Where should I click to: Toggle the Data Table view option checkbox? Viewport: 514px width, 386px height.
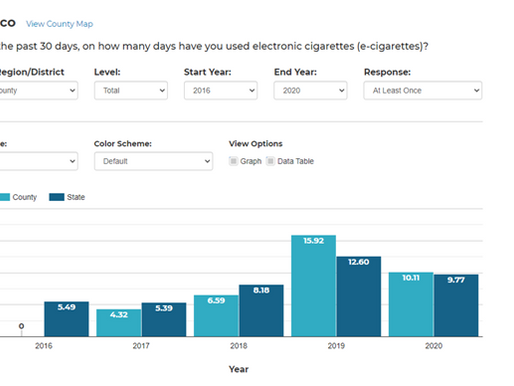270,161
